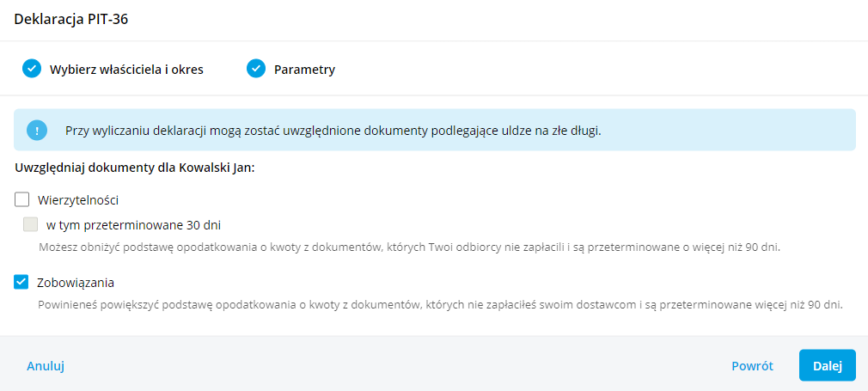
Task: Go to the Wybierz właściciela i okres step
Action: (x=127, y=70)
